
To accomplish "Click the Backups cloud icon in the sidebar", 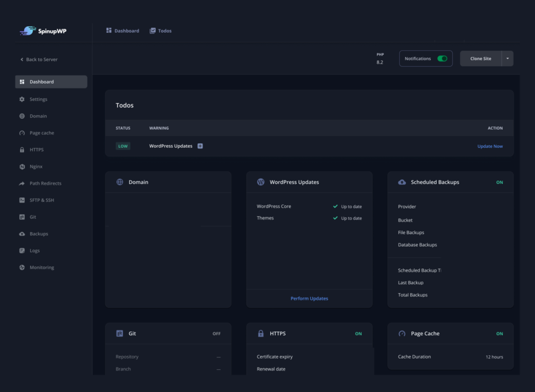I will coord(22,233).
